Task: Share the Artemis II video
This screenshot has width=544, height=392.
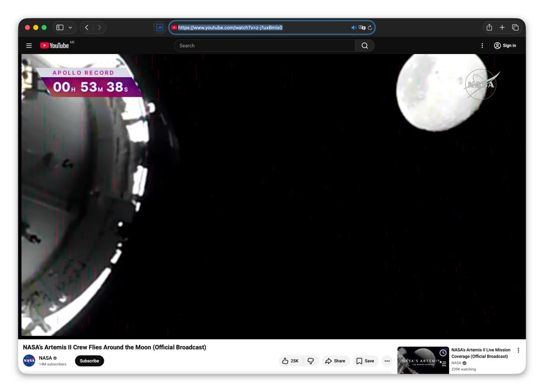Action: coord(335,361)
